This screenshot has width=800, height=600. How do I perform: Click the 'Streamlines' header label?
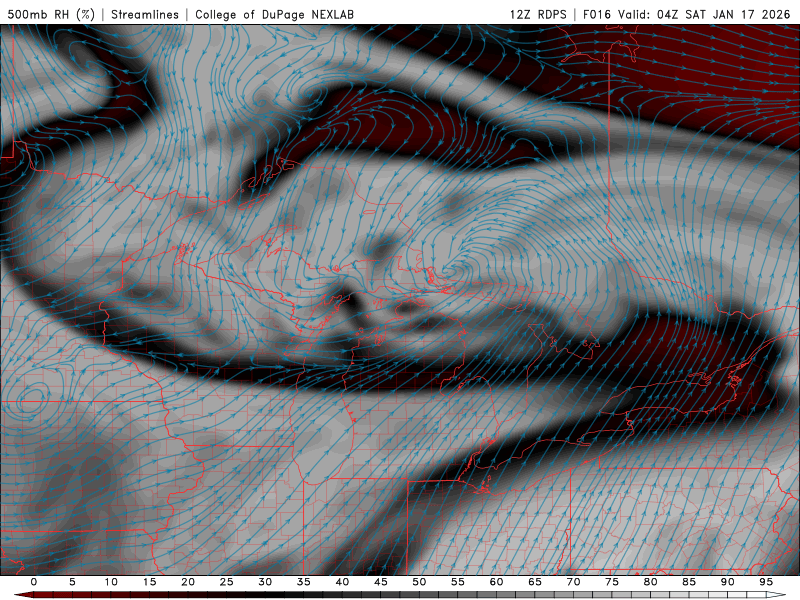pos(145,14)
